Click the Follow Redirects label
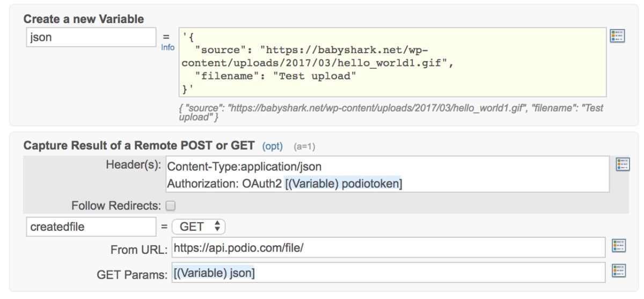 pyautogui.click(x=116, y=206)
